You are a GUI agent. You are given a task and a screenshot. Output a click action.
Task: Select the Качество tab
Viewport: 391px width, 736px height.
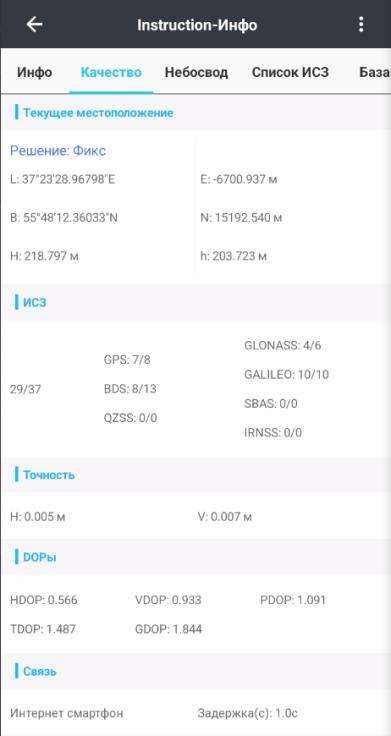[111, 72]
